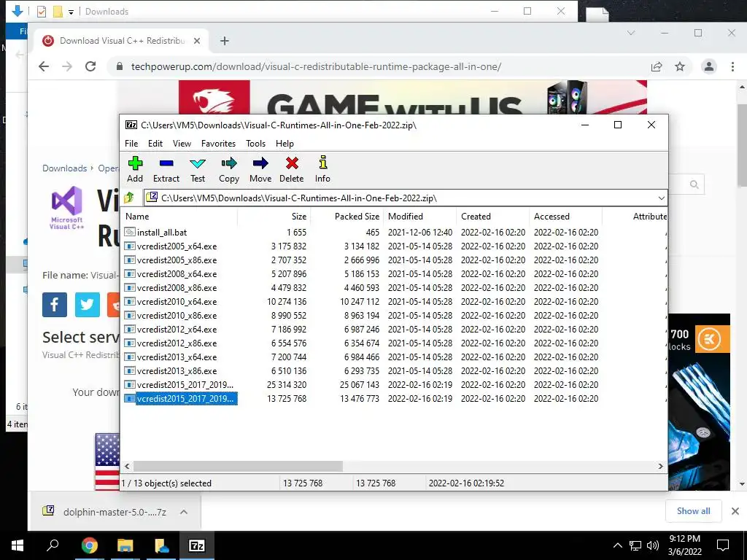Run the Test archive tool
The image size is (747, 560).
[x=198, y=169]
